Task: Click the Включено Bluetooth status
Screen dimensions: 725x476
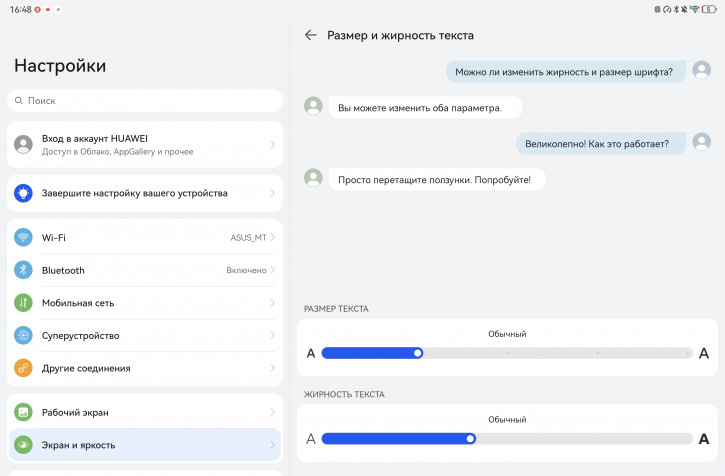Action: tap(246, 270)
